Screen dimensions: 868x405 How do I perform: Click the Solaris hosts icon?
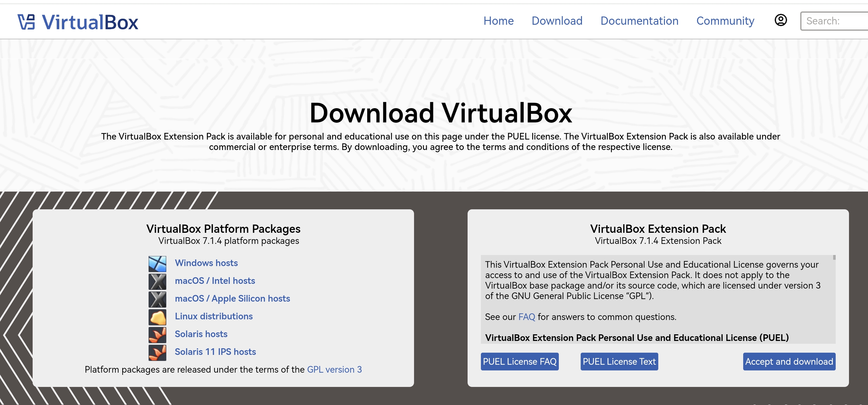(x=158, y=334)
